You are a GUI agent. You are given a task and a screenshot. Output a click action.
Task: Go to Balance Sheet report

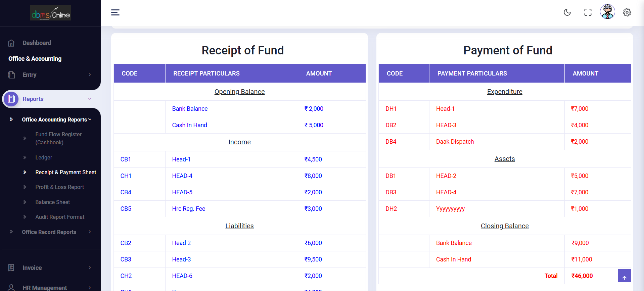tap(52, 202)
